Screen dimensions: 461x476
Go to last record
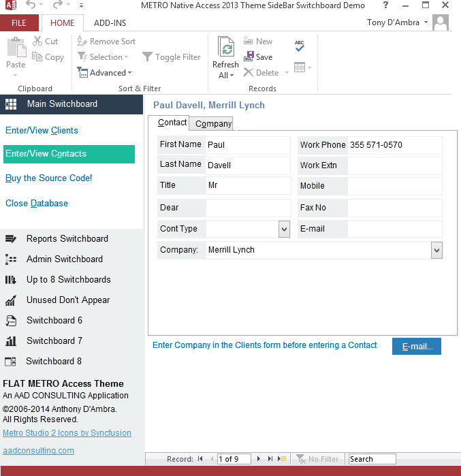pos(270,459)
